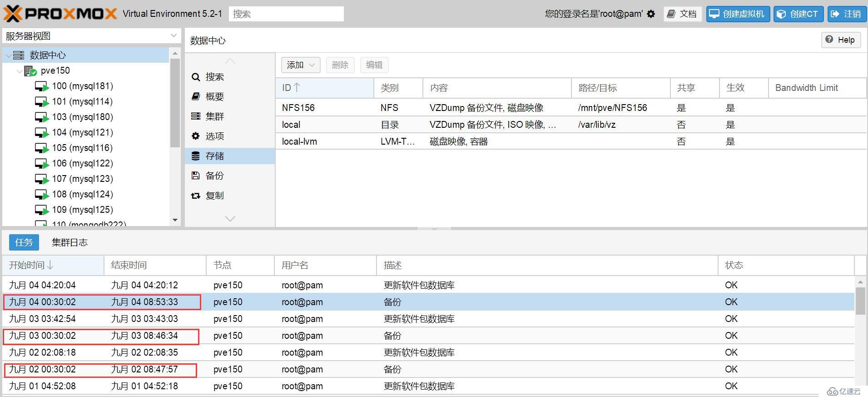Viewport: 868px width, 397px height.
Task: Sort storage by ID column header
Action: [x=324, y=88]
